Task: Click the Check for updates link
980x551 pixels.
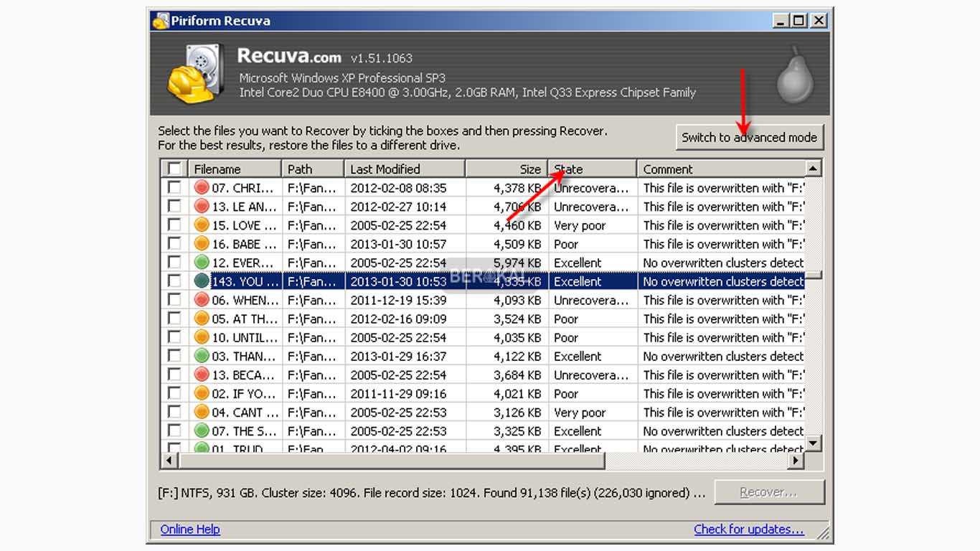Action: pos(748,529)
